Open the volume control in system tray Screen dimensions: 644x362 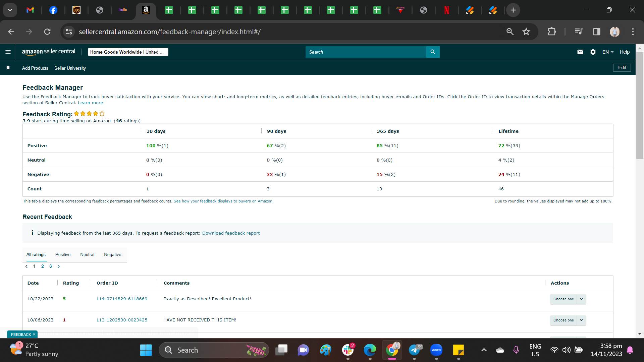[x=567, y=350]
